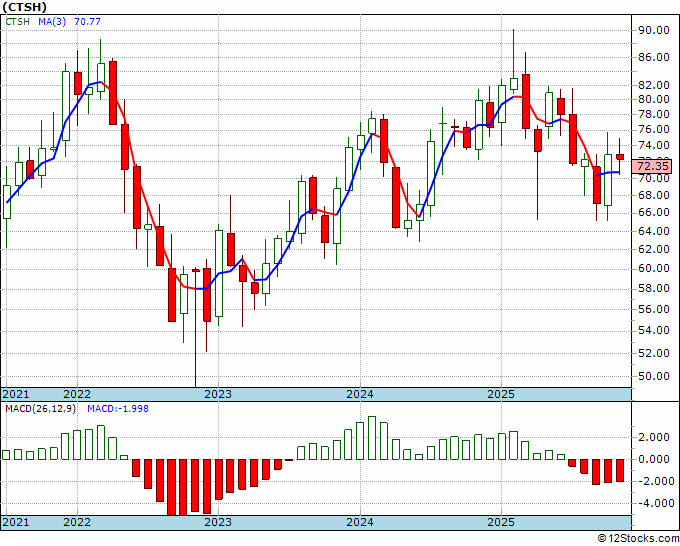Click 2024 on the price chart timeline
This screenshot has width=680, height=546.
[360, 394]
